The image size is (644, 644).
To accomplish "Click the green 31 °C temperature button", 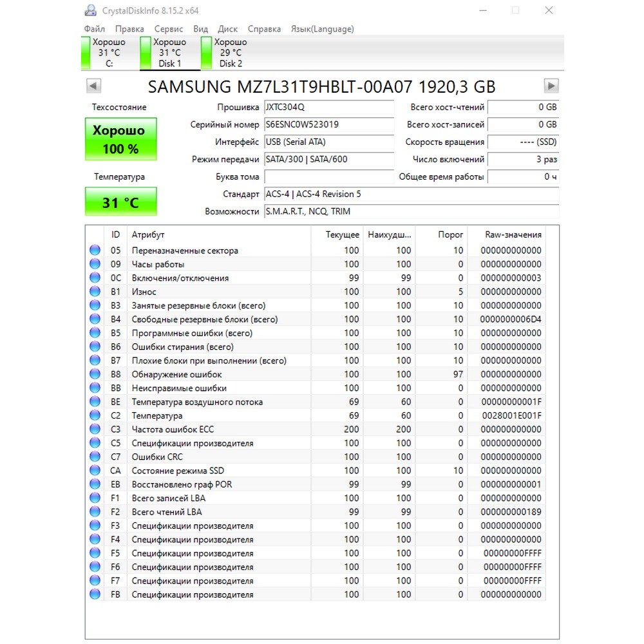I will [121, 201].
